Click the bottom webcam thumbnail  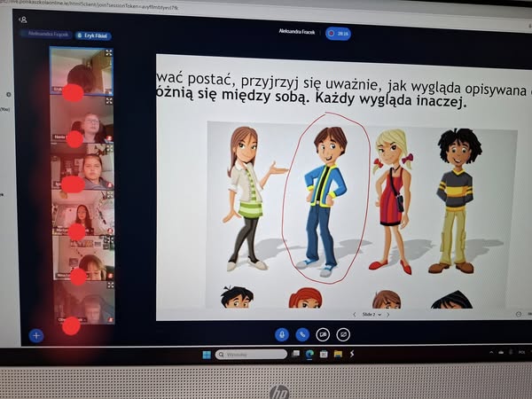pos(82,306)
